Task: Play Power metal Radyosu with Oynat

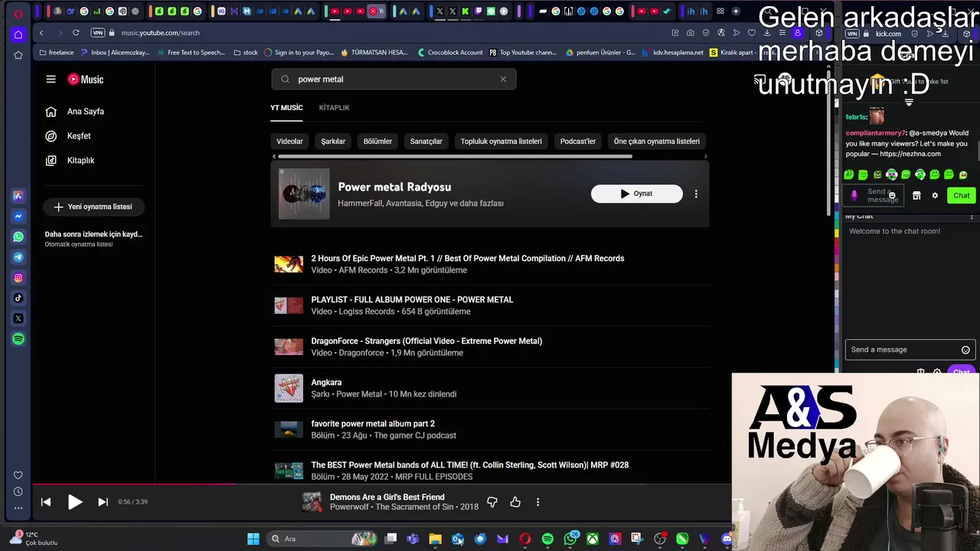Action: tap(636, 194)
